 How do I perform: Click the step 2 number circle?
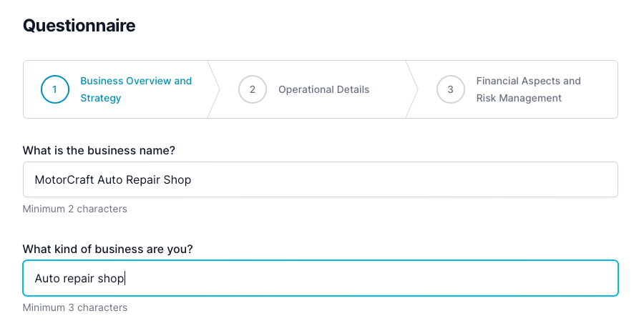click(x=253, y=89)
